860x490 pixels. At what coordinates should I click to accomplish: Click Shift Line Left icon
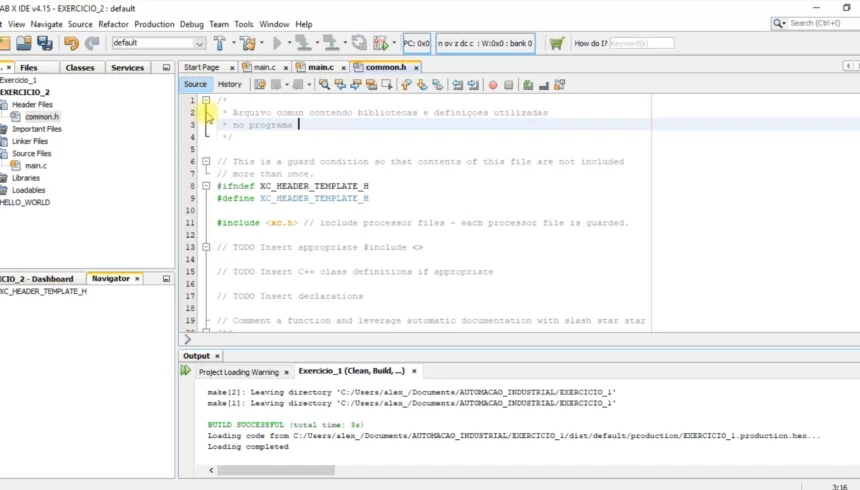click(x=457, y=85)
